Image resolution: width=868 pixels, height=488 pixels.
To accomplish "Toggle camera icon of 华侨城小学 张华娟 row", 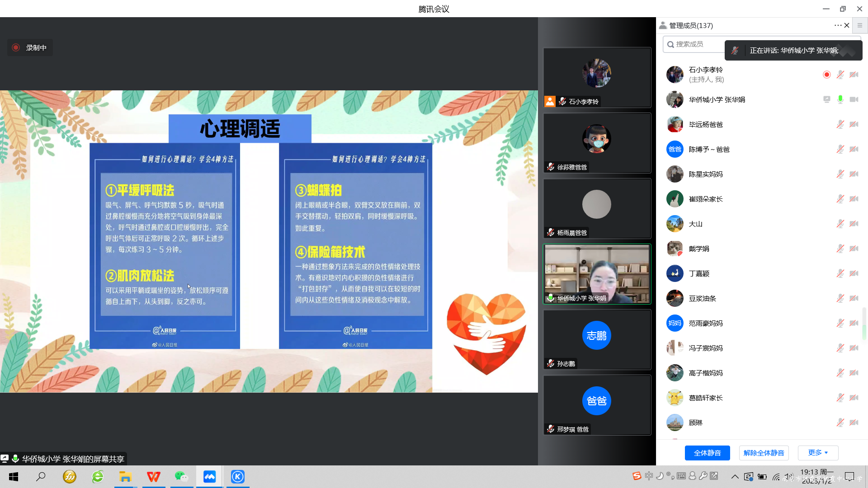I will pyautogui.click(x=854, y=99).
